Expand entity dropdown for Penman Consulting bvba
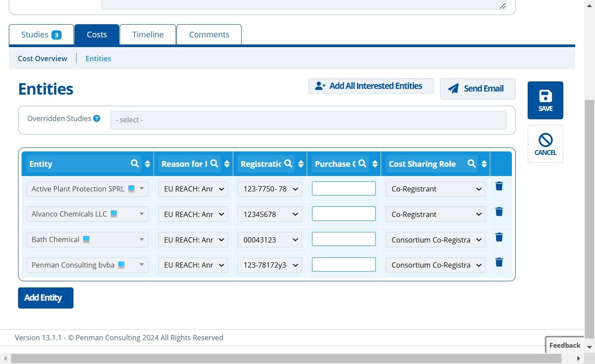This screenshot has width=595, height=364. (88, 265)
